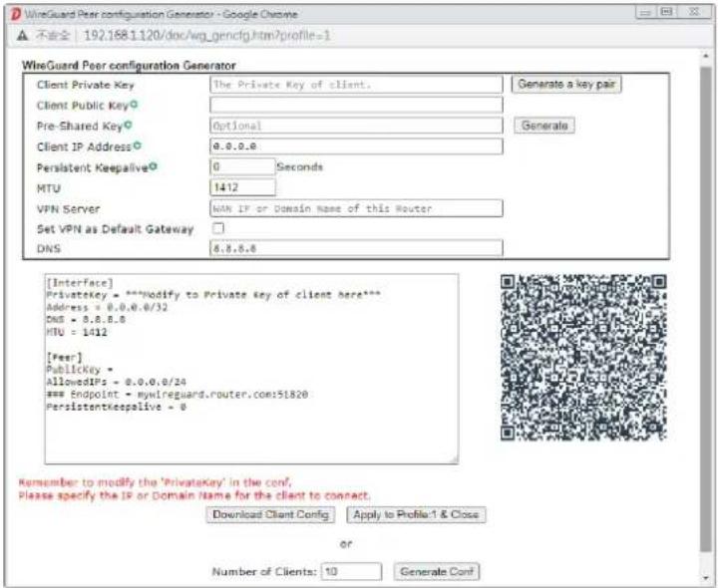Click the WireGuard Peer configuration Generator heading
This screenshot has height=588, width=718.
[x=129, y=66]
